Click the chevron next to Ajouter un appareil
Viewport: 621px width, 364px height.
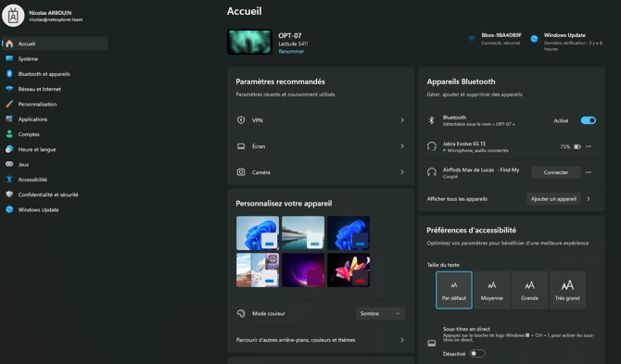(x=589, y=198)
